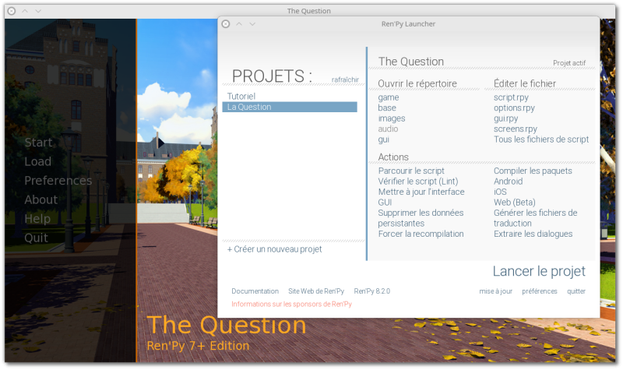Click The Question window menu icon
The width and height of the screenshot is (623, 370).
(12, 11)
